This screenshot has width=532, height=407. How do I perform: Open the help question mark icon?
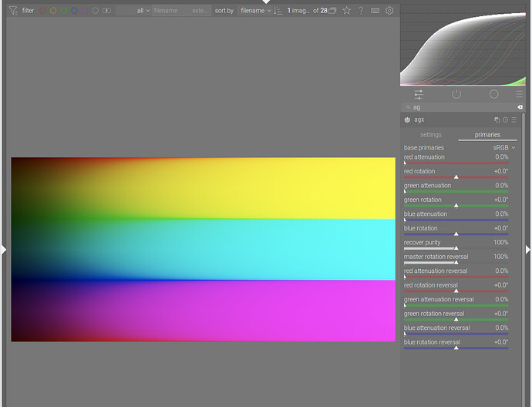coord(361,11)
